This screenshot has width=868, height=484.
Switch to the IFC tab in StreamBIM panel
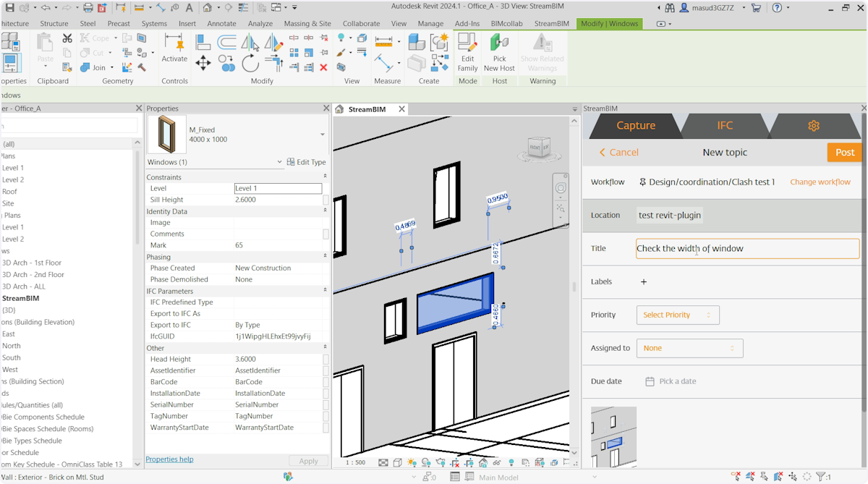[725, 126]
